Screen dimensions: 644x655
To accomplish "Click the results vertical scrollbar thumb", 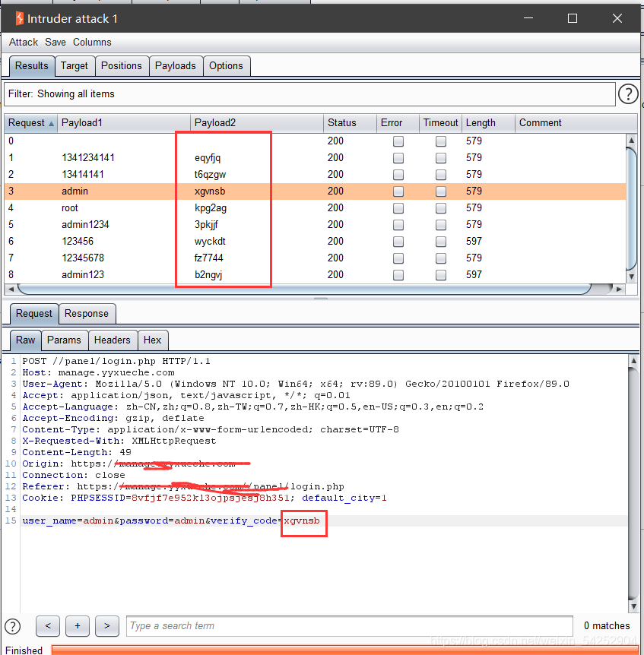I will click(x=632, y=208).
